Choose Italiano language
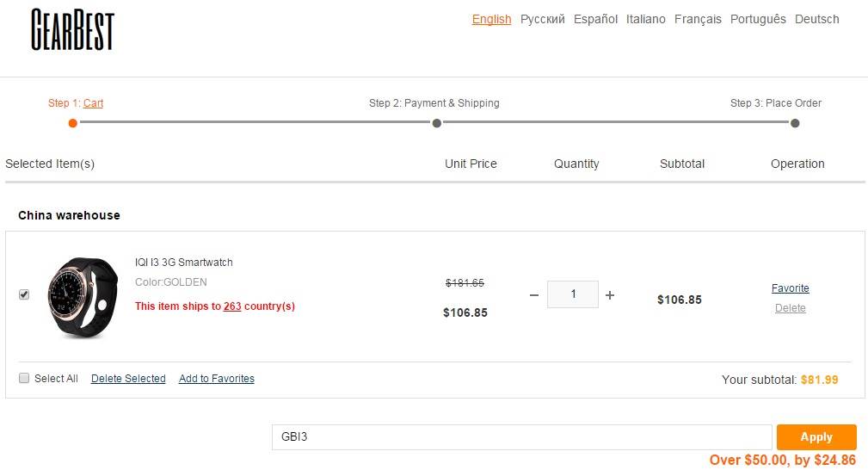 [645, 19]
